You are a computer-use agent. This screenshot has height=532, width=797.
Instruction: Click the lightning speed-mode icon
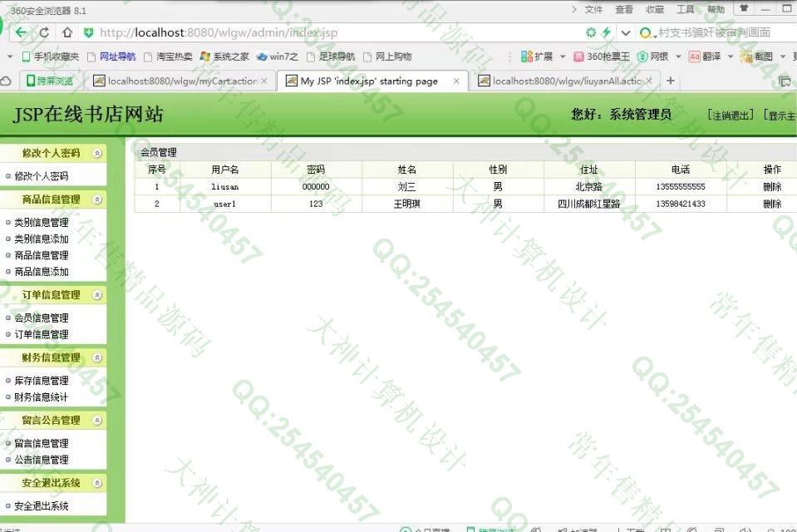607,32
